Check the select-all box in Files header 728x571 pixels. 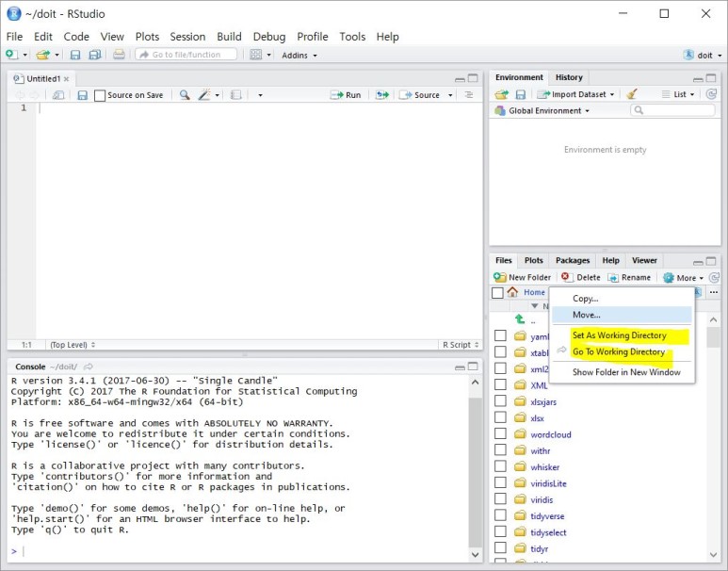tap(497, 292)
